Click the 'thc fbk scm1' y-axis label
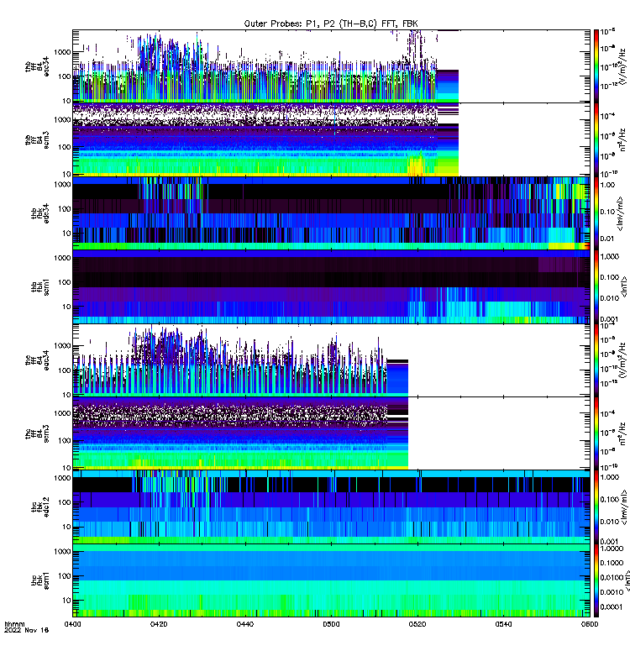 point(40,580)
